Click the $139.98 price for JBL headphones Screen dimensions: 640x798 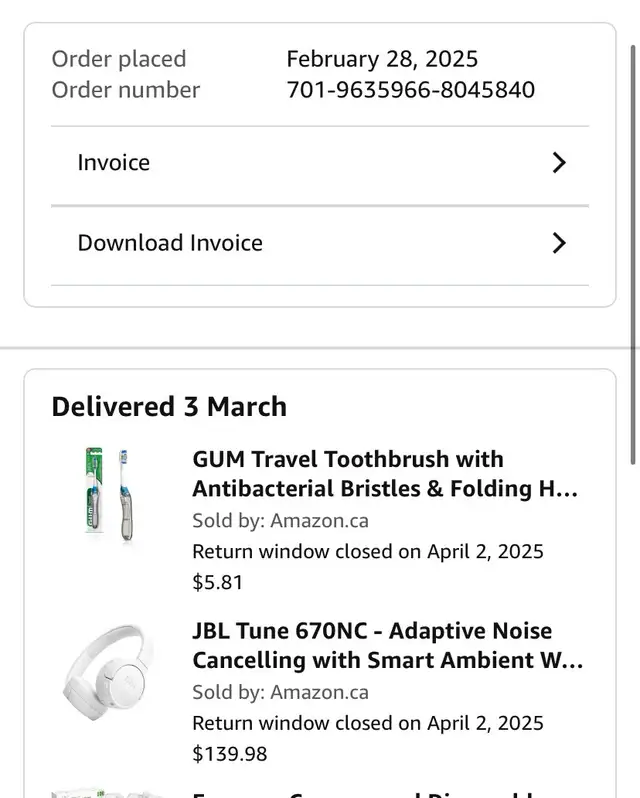(229, 754)
